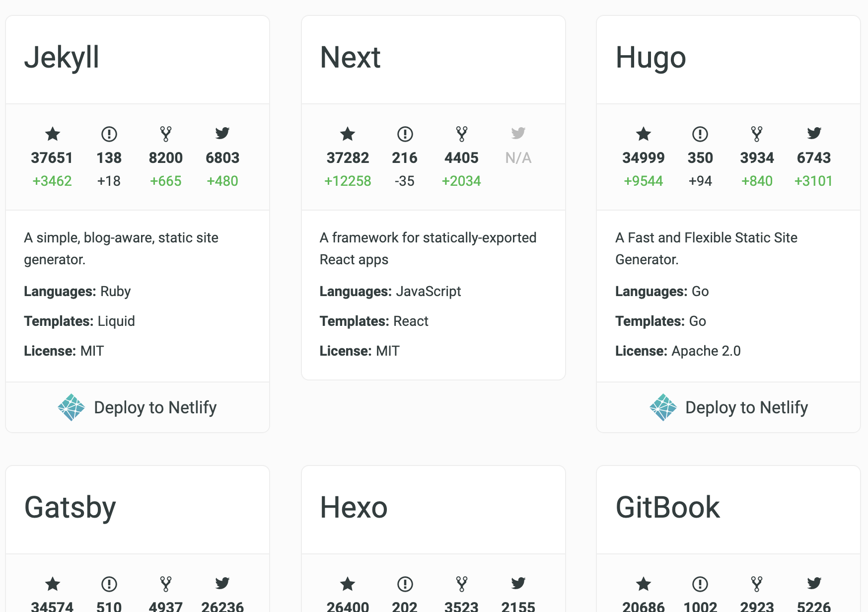Click the Netlify logo on Jekyll card
The image size is (868, 612).
(x=72, y=407)
